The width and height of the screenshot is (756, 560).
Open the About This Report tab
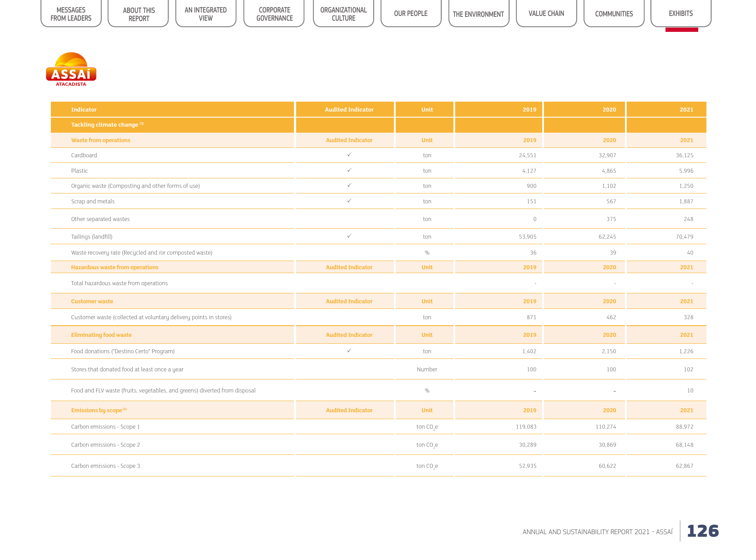click(x=138, y=13)
